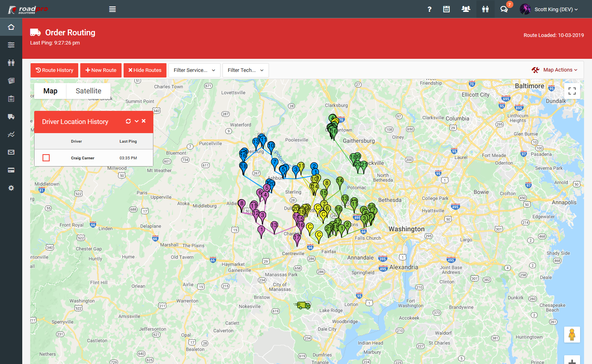
Task: Open the people sidebar icon
Action: click(11, 63)
